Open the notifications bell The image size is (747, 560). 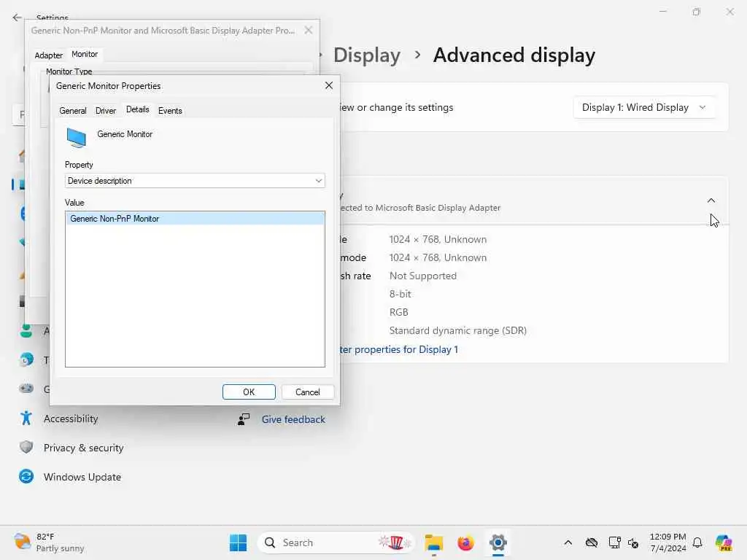tap(697, 542)
